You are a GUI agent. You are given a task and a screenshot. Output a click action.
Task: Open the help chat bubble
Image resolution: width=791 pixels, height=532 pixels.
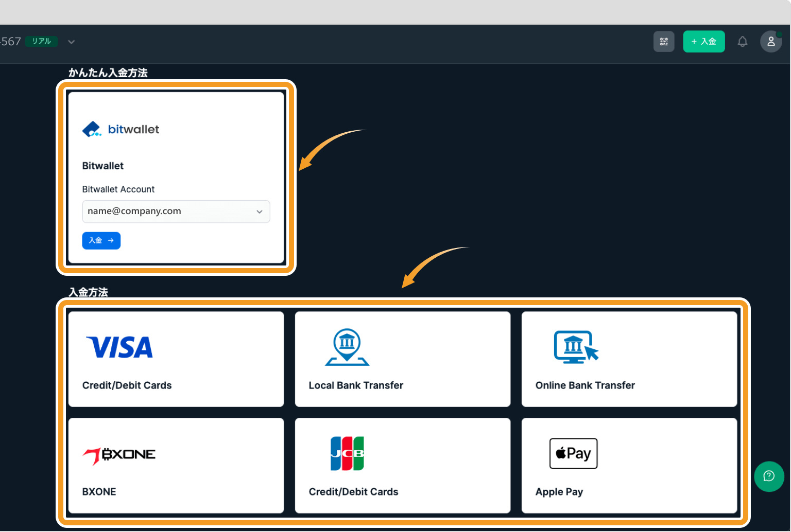[769, 476]
